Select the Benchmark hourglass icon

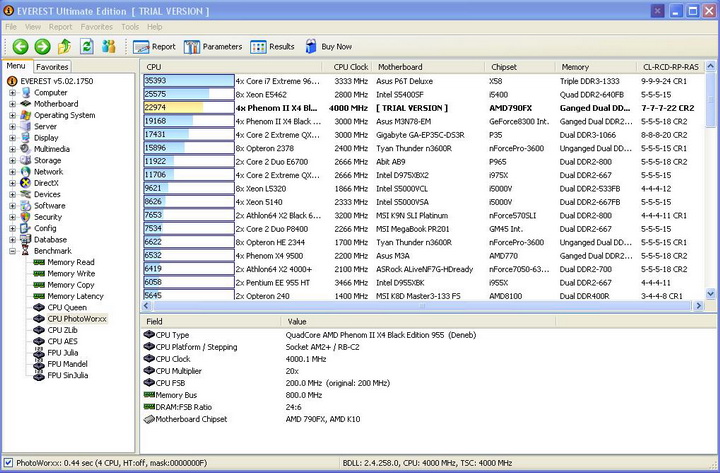click(x=26, y=251)
